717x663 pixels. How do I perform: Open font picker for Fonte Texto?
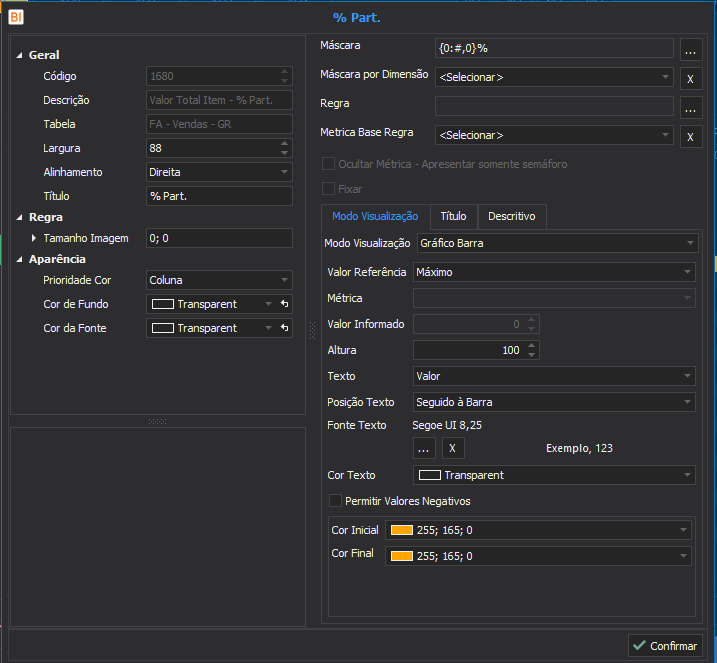424,448
